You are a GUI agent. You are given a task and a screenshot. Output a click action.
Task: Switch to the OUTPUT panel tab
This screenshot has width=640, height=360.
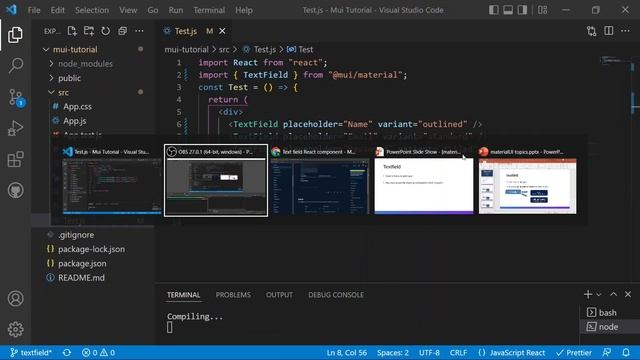coord(279,295)
